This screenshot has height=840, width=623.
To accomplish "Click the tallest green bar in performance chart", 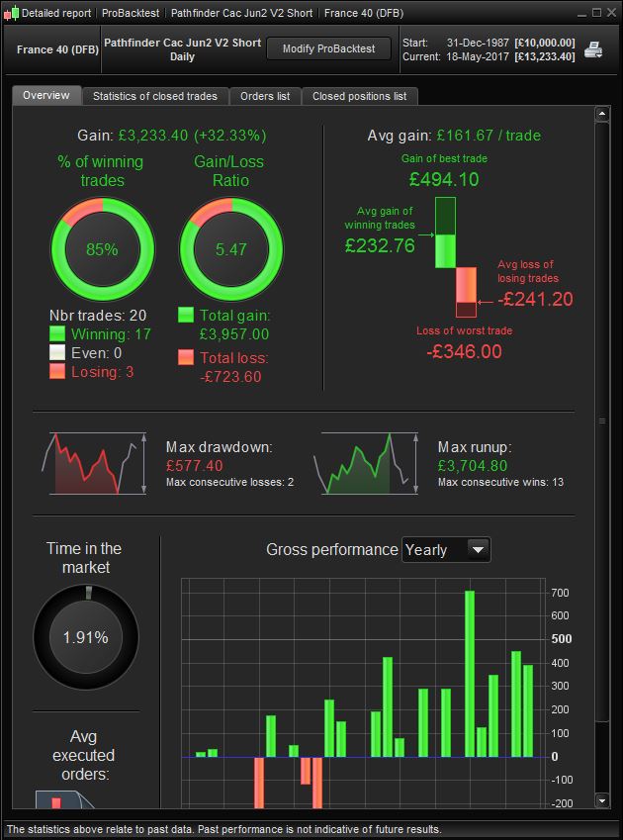I will pyautogui.click(x=470, y=674).
